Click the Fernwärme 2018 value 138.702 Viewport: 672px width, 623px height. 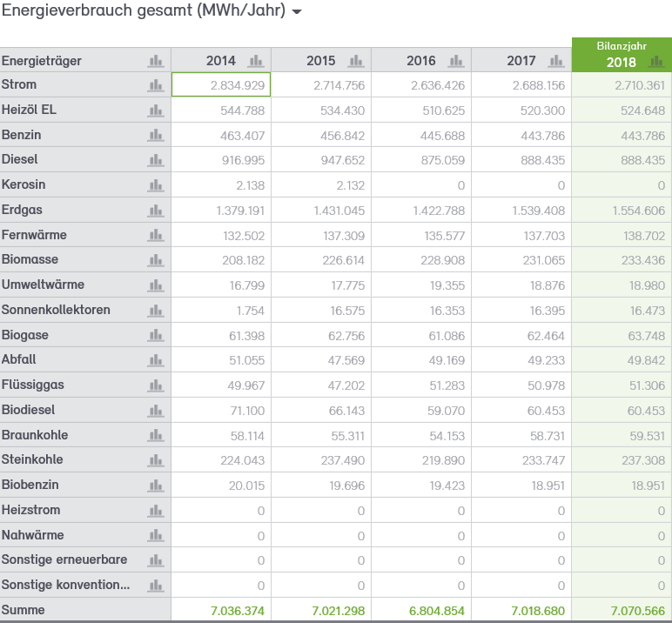(644, 236)
